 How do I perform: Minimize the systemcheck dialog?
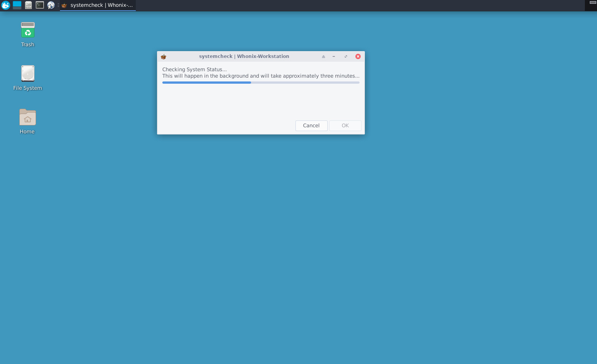(x=334, y=56)
